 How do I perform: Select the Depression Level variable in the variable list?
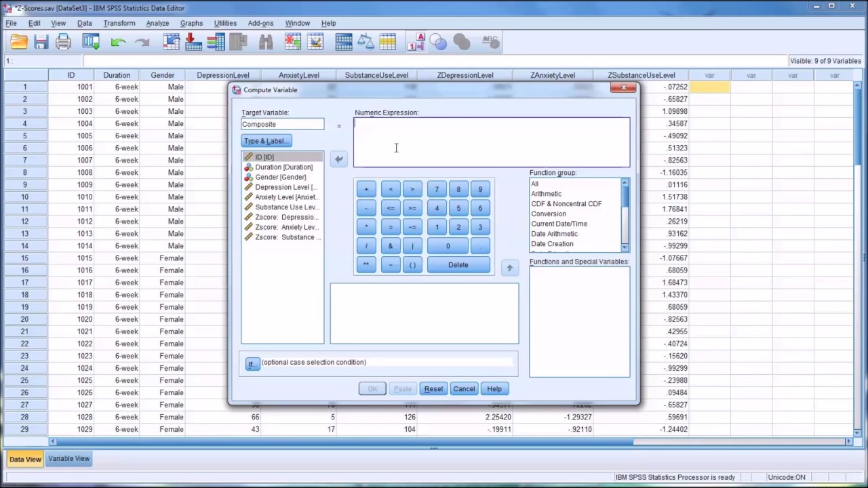pos(283,187)
